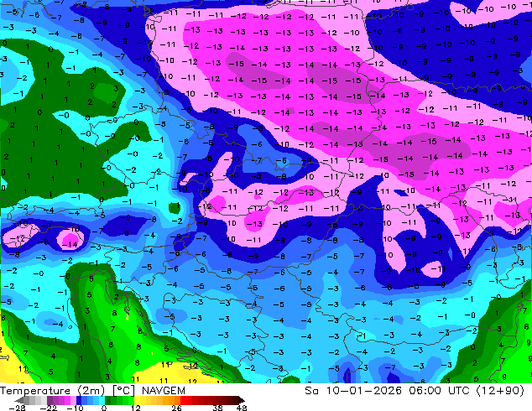Click the '-28' label on the color scale
Viewport: 532px width, 411px height.
(x=17, y=408)
